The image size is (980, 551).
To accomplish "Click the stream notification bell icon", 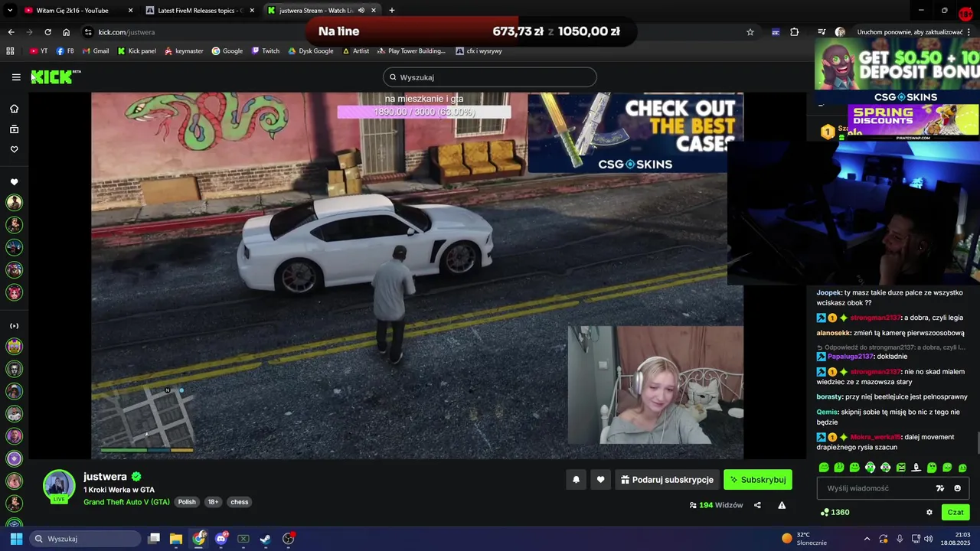I will 576,480.
